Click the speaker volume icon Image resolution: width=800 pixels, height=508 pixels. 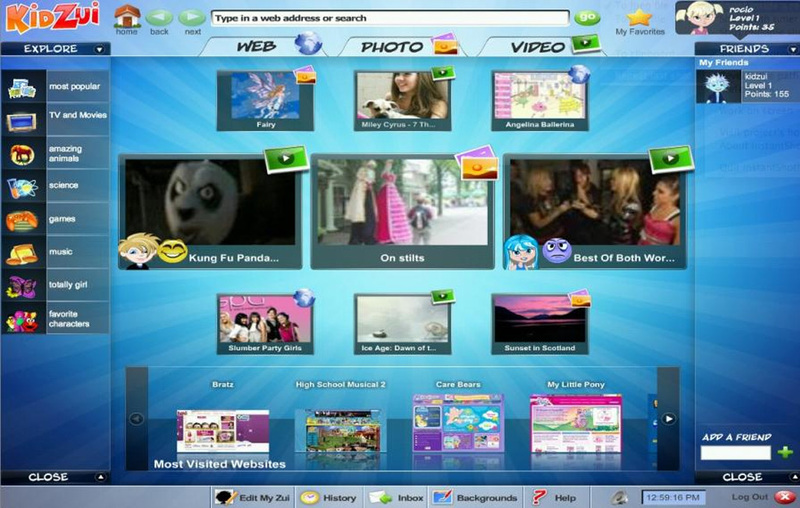[619, 497]
